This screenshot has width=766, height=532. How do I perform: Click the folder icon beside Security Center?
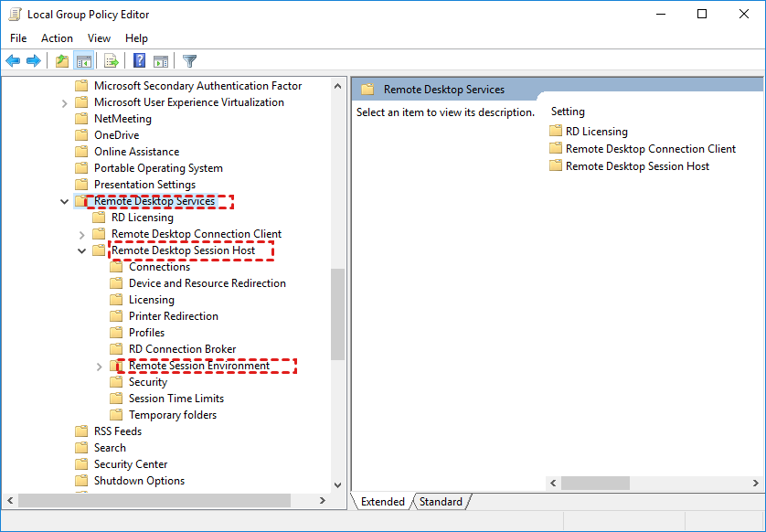[x=81, y=464]
